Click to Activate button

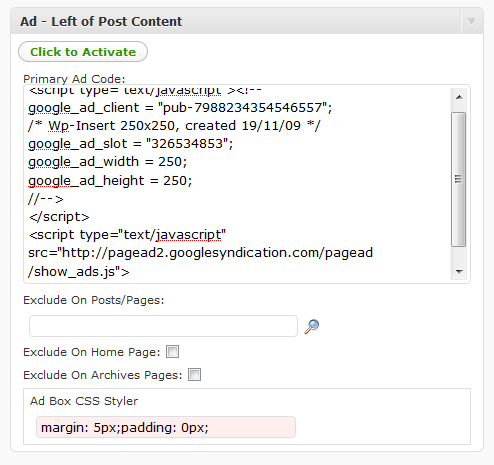tap(83, 52)
